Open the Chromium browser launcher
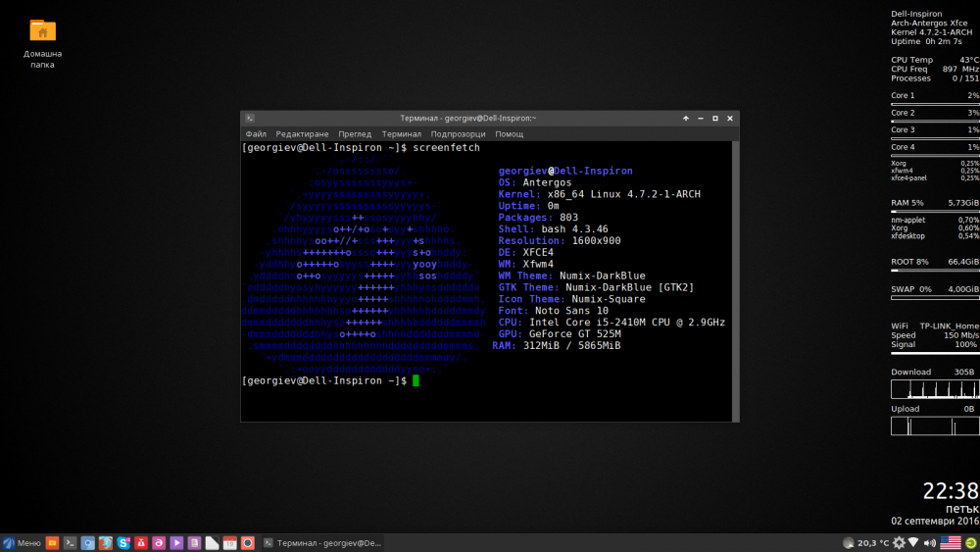Screen dimensions: 980x552 point(88,542)
